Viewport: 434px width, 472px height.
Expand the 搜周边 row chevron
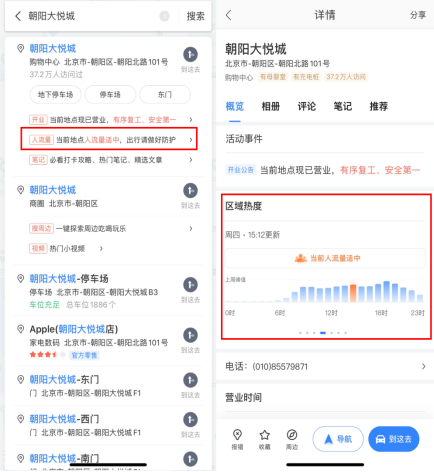pos(191,228)
